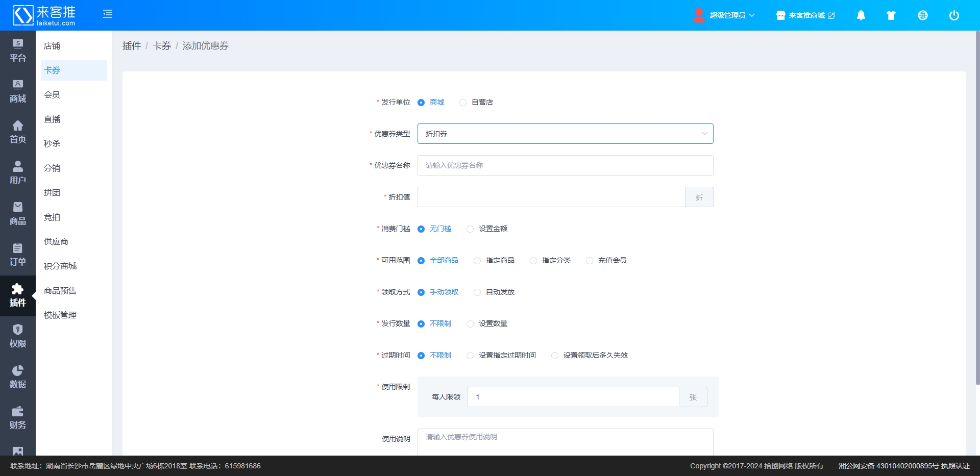Screen dimensions: 980x476
Task: Click the page vertical scrollbar
Action: pyautogui.click(x=977, y=204)
